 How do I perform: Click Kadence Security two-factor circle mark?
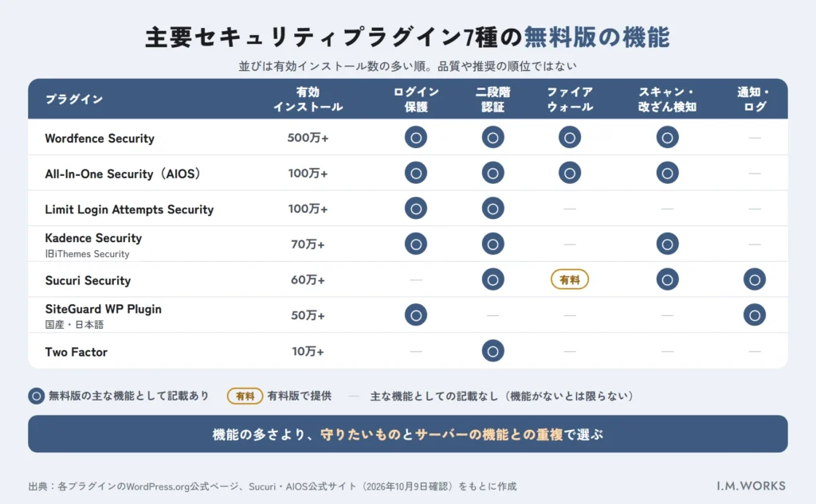coord(492,244)
